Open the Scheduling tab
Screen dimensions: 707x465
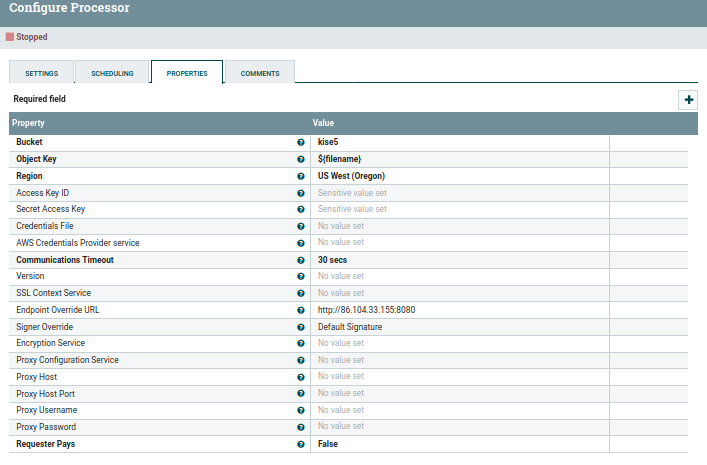point(112,73)
